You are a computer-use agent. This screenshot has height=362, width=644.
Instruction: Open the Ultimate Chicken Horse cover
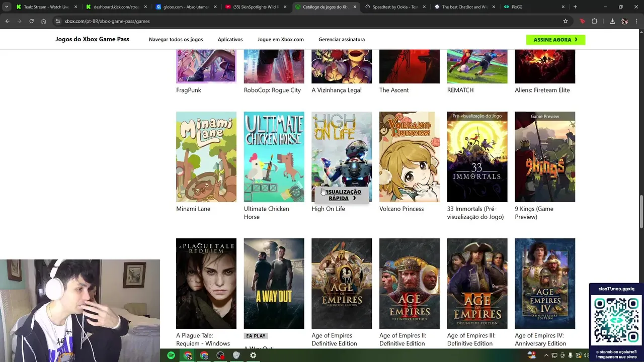click(274, 157)
